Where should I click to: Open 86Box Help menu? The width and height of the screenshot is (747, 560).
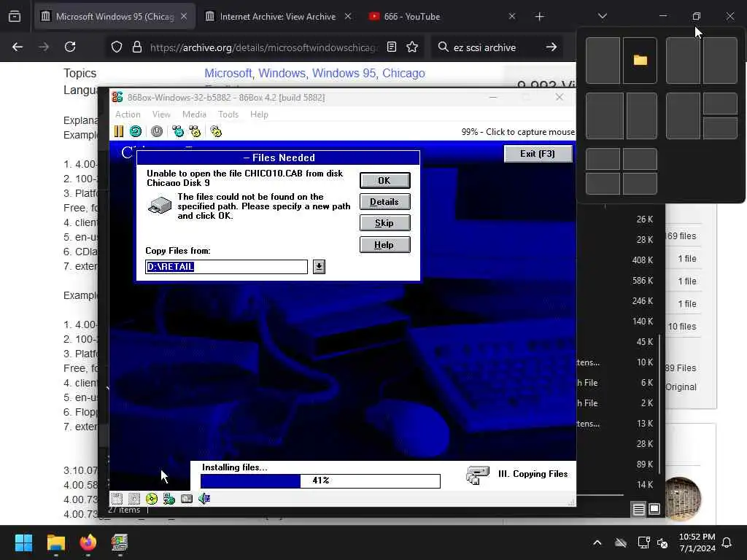[x=259, y=114]
